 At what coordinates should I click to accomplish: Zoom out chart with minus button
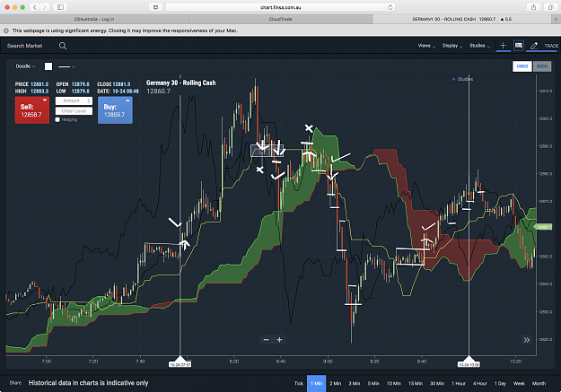tap(266, 340)
